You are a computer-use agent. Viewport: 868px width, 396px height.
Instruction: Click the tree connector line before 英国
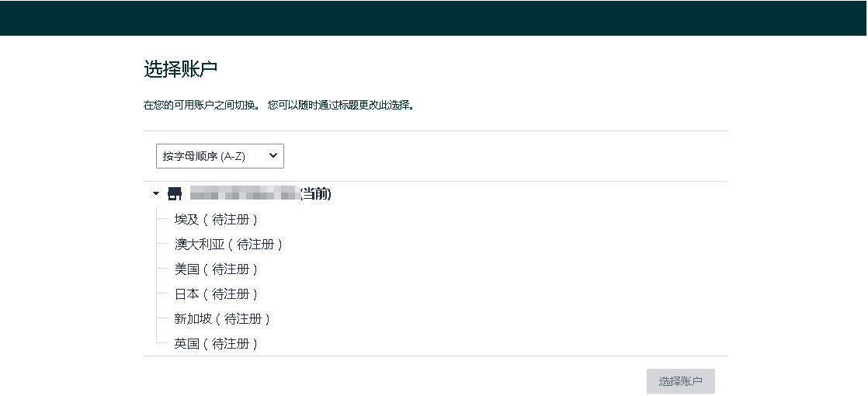click(162, 343)
